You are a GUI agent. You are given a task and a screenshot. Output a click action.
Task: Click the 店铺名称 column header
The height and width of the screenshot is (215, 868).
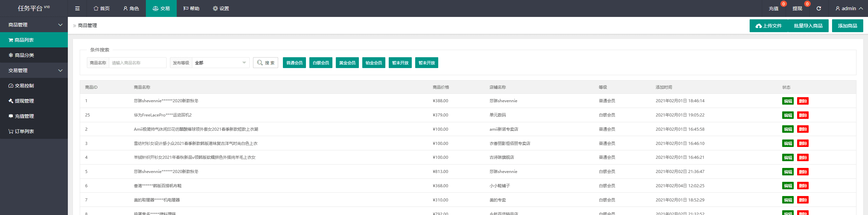pos(498,87)
